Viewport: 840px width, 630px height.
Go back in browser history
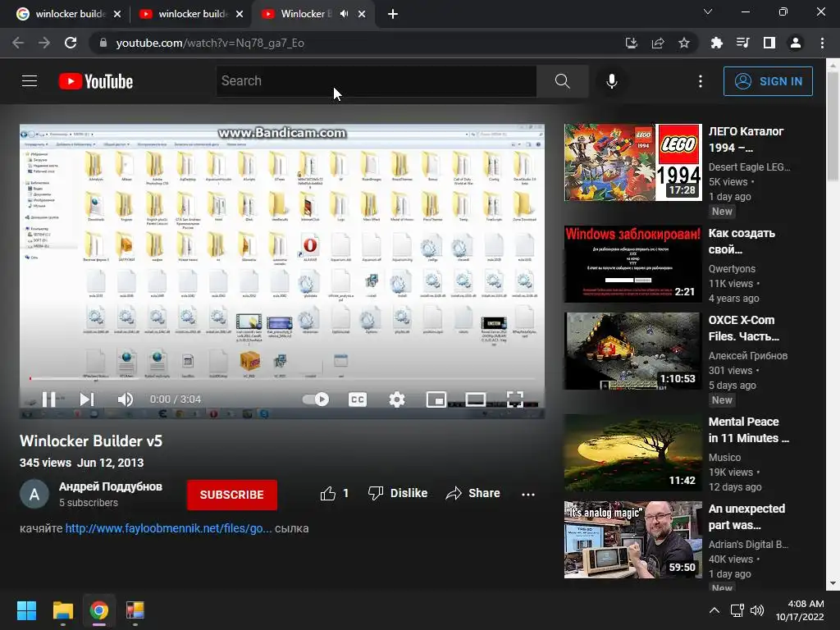click(18, 43)
